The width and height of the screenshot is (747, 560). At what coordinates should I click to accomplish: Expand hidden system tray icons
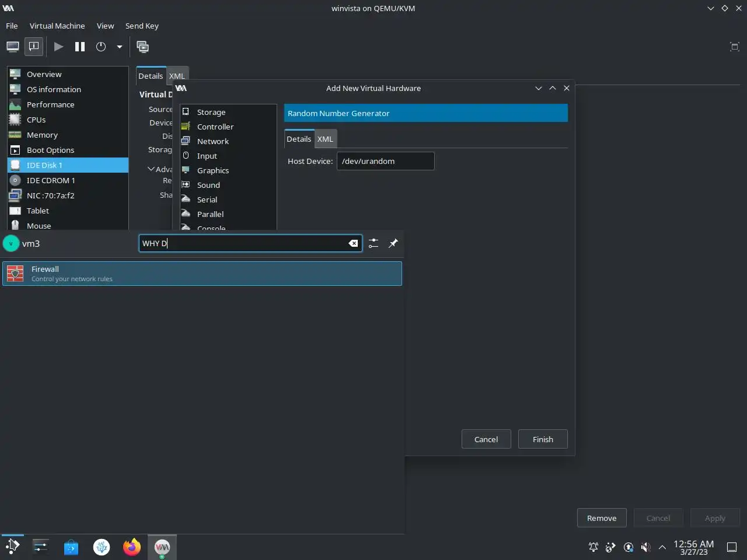point(662,547)
